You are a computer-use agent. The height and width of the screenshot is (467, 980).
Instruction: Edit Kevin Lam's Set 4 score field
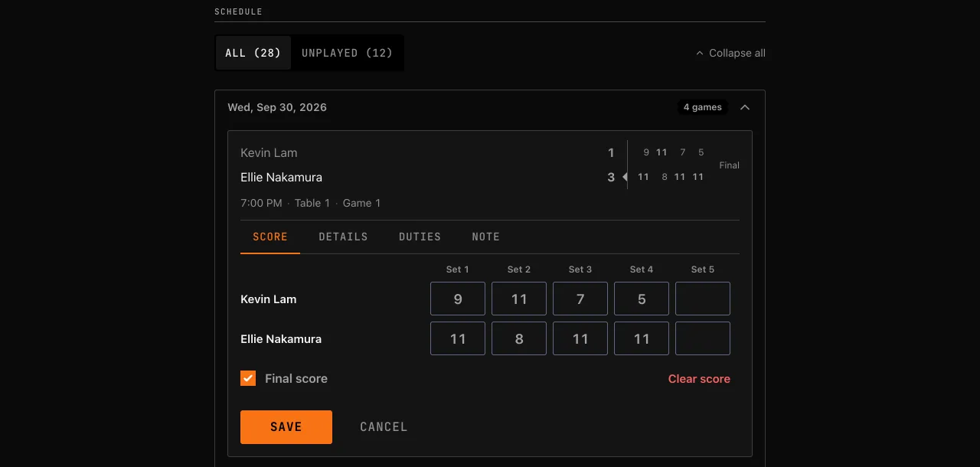pyautogui.click(x=642, y=299)
